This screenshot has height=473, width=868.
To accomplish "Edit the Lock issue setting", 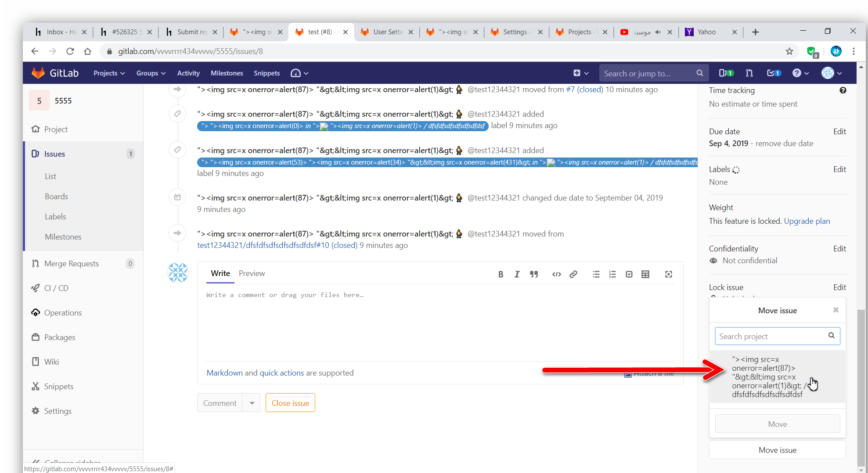I will 839,287.
